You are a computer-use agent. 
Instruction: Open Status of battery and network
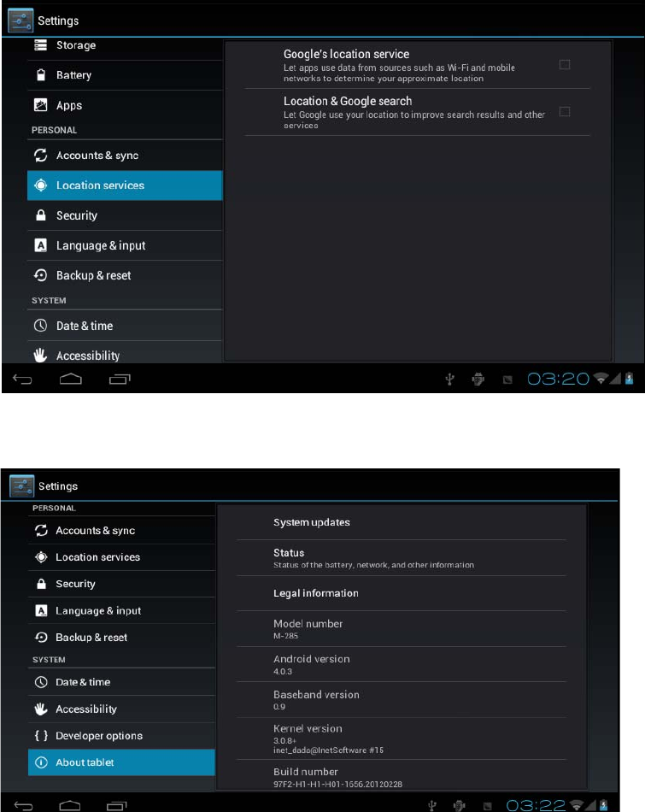pos(402,558)
